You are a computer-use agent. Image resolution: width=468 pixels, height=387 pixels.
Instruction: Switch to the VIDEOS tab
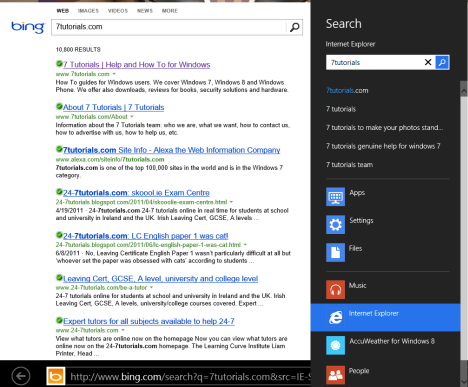(118, 11)
